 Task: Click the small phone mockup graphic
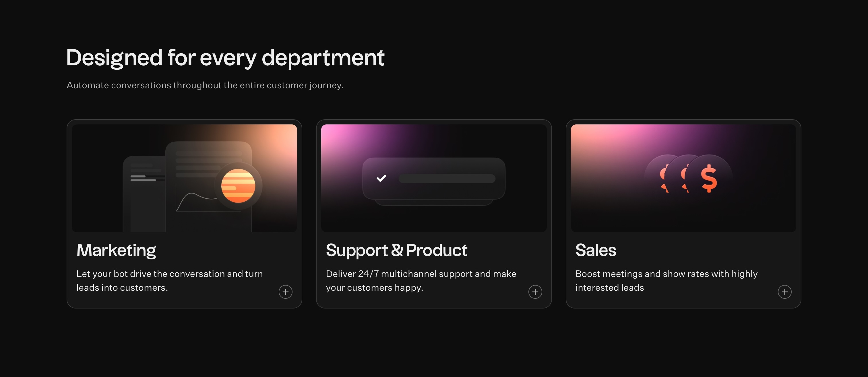click(x=144, y=194)
